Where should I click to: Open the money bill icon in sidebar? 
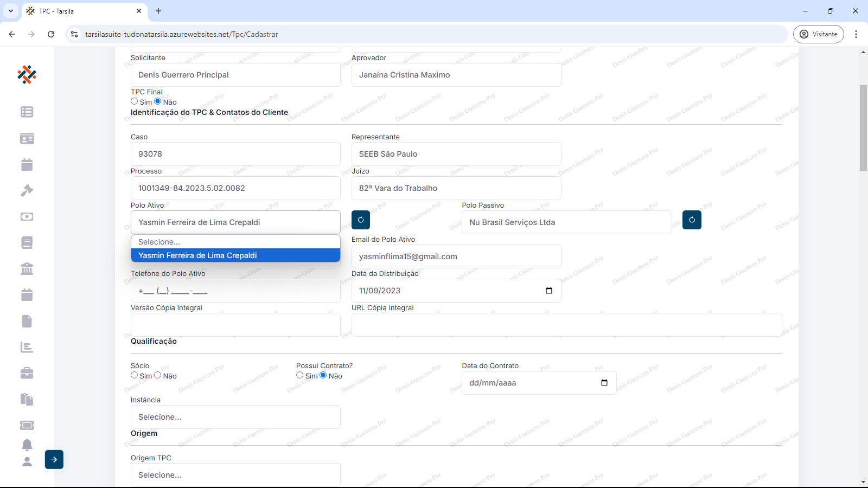(x=27, y=216)
